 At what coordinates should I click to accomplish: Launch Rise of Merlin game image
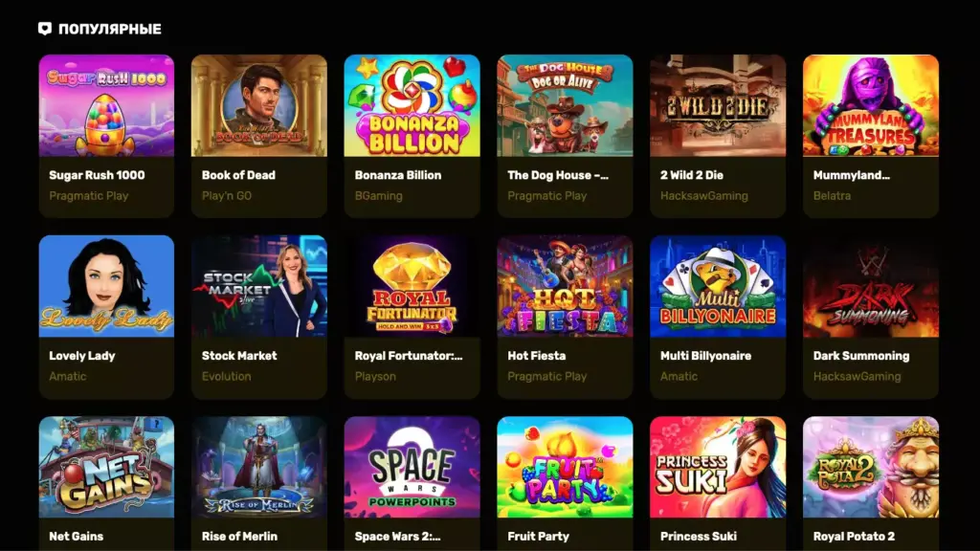click(258, 467)
